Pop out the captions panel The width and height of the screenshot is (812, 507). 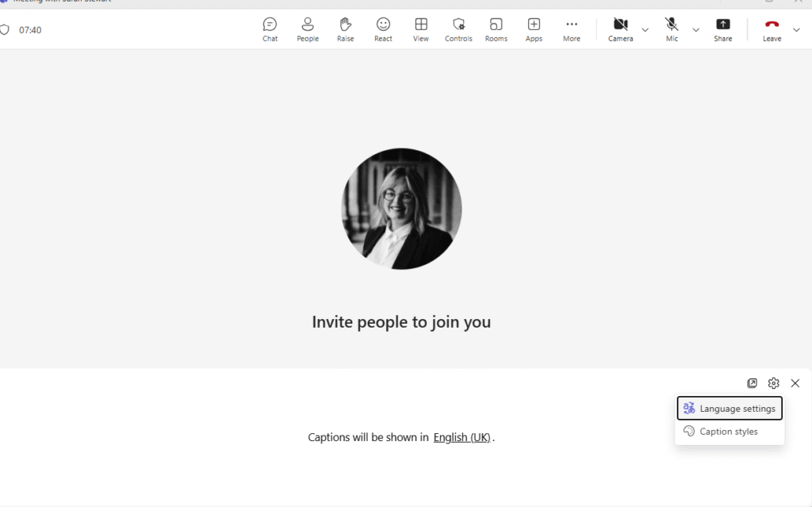click(x=752, y=383)
